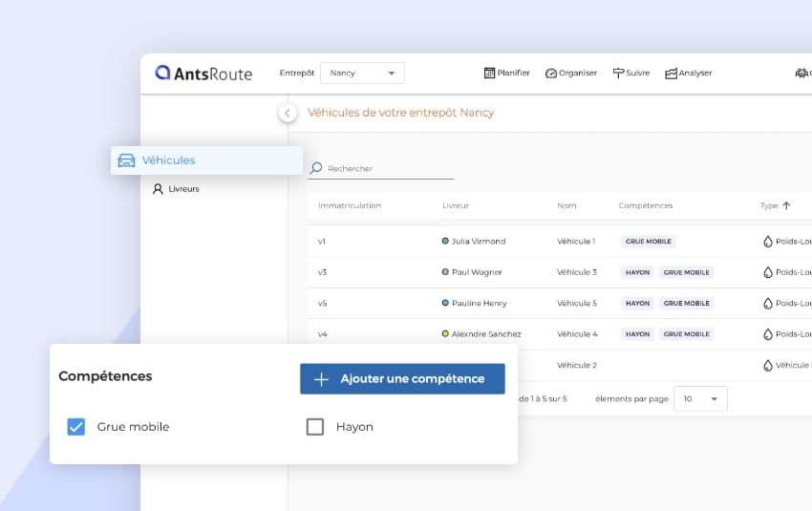Click the green status dot for Julia Virmond

[x=445, y=241]
